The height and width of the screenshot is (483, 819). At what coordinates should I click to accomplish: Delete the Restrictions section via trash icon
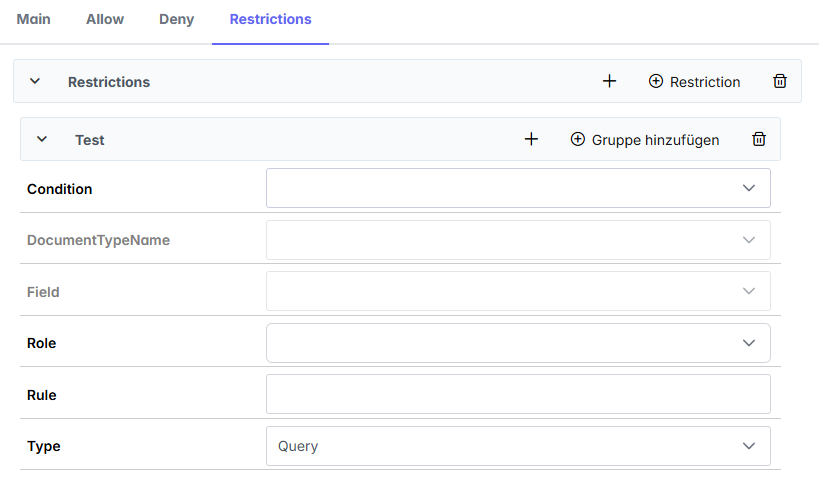(x=780, y=81)
